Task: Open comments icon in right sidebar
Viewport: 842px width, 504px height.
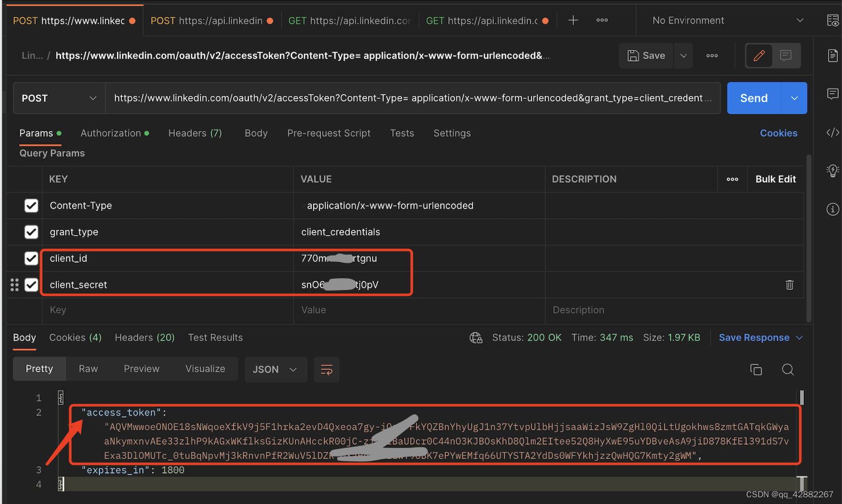Action: click(x=833, y=94)
